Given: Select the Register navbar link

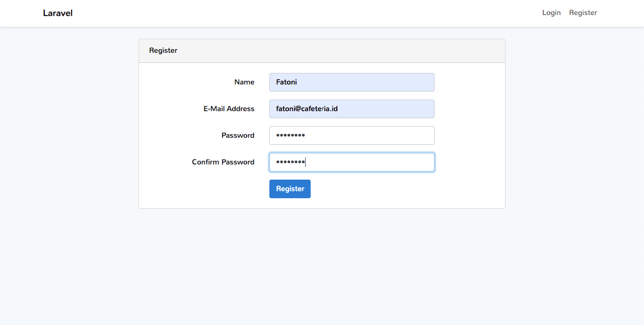Looking at the screenshot, I should point(583,13).
